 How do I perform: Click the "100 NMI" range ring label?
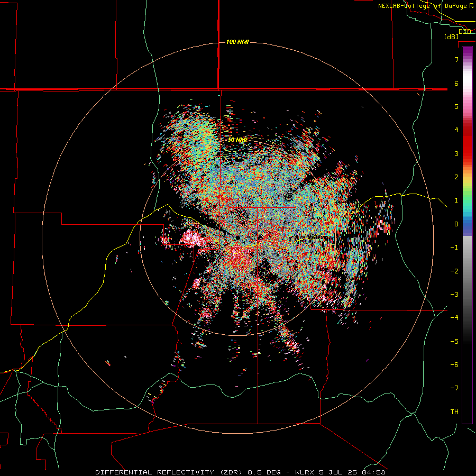point(237,42)
